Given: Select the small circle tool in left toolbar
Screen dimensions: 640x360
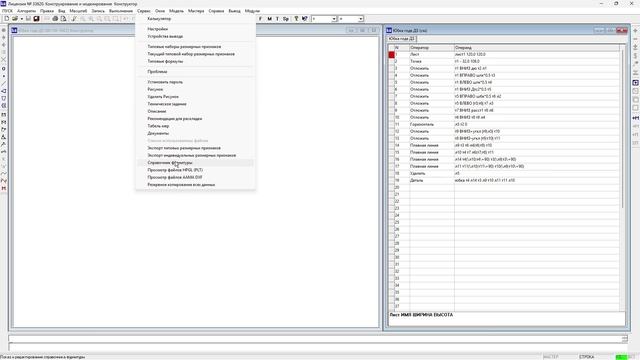Looking at the screenshot, I should click(4, 69).
